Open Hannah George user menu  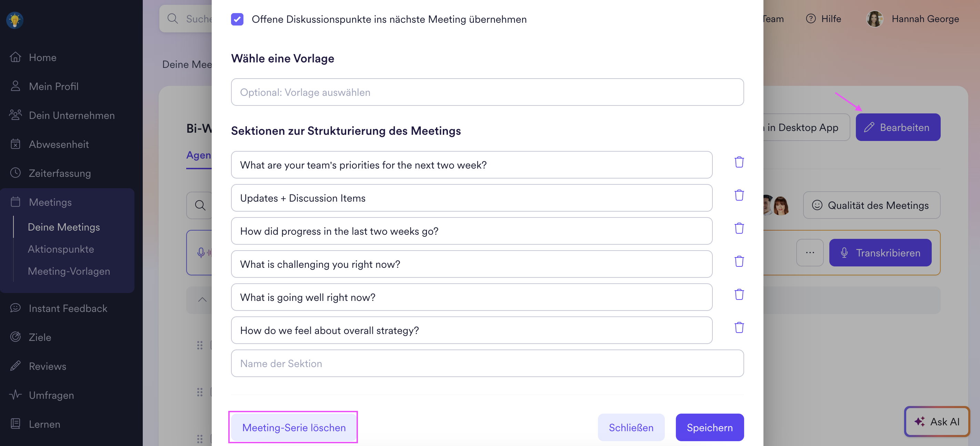pos(912,19)
